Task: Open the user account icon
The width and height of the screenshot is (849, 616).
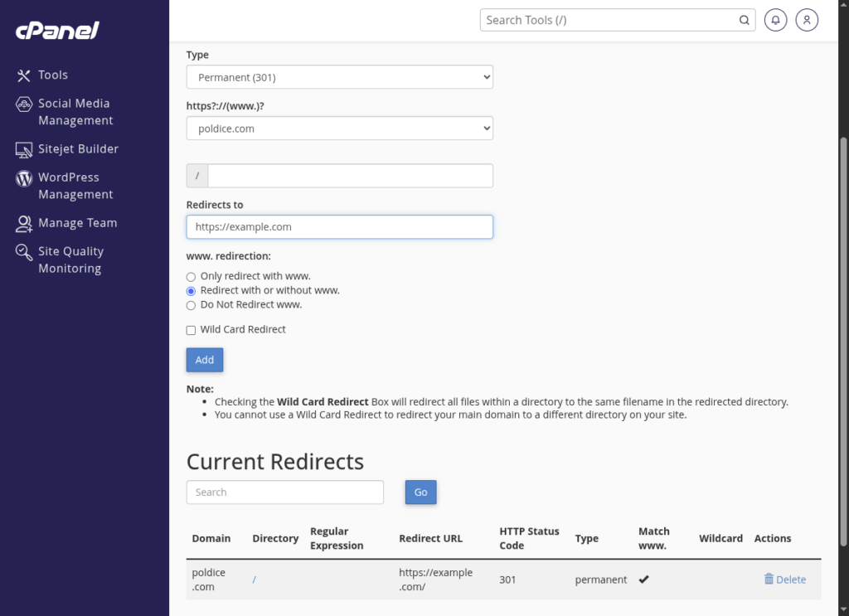Action: 807,20
